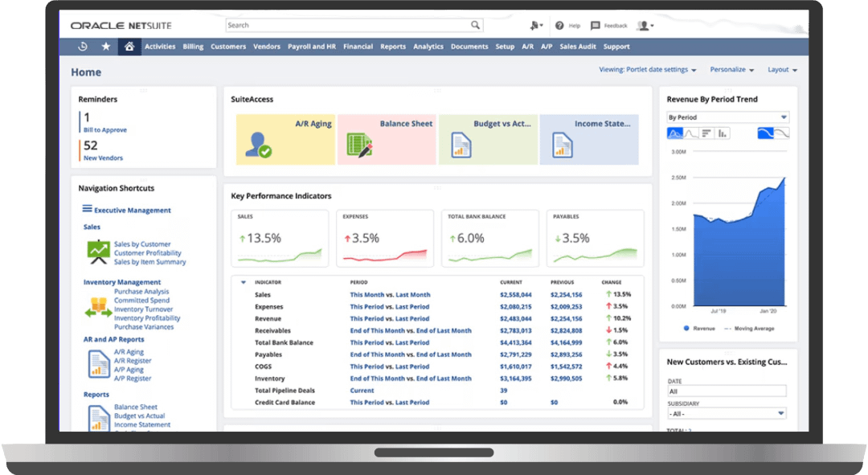Open the Balance Sheet SuiteAccess tile

click(x=387, y=139)
